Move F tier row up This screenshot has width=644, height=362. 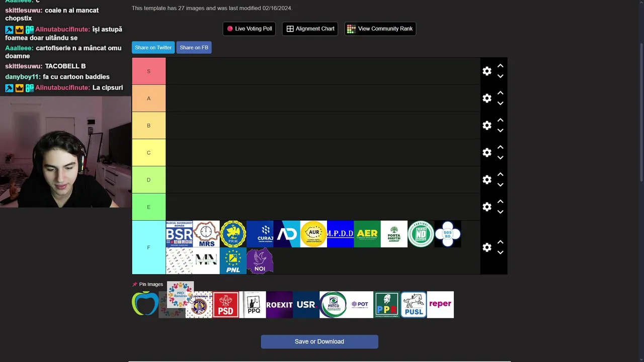tap(500, 242)
